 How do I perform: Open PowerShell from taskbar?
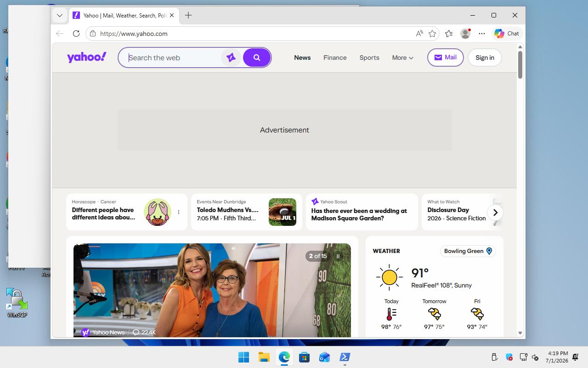(345, 357)
